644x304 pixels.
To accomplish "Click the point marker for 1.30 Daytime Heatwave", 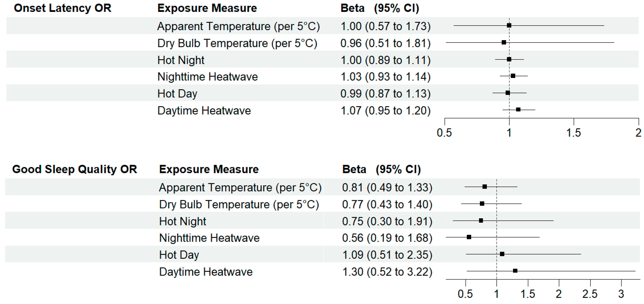I will click(515, 271).
